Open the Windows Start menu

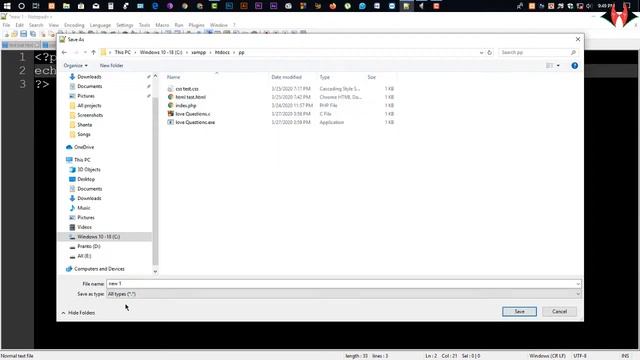pos(7,6)
